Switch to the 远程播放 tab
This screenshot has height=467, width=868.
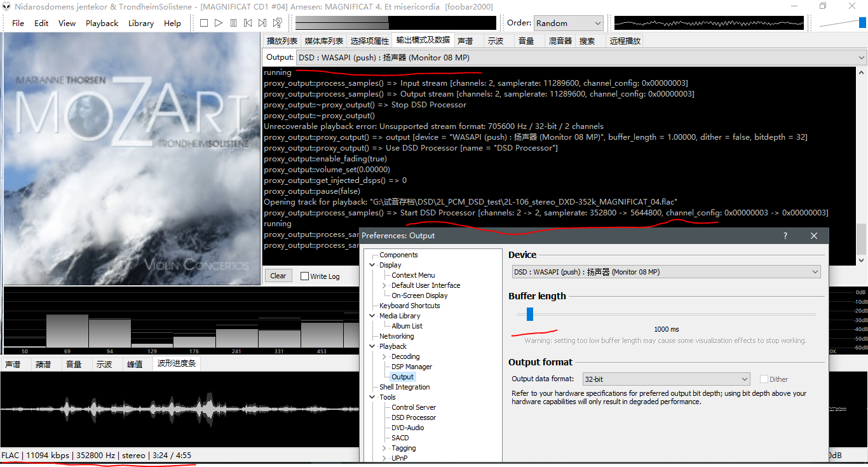[625, 41]
